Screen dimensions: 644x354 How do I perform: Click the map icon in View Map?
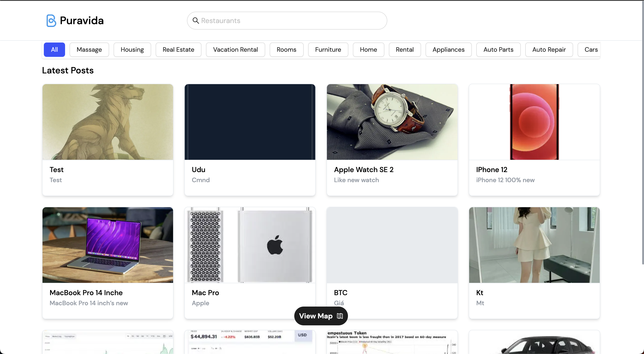click(340, 316)
